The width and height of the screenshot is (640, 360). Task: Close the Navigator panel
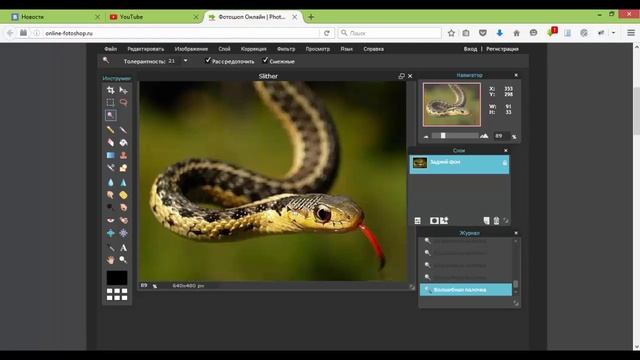tap(516, 75)
